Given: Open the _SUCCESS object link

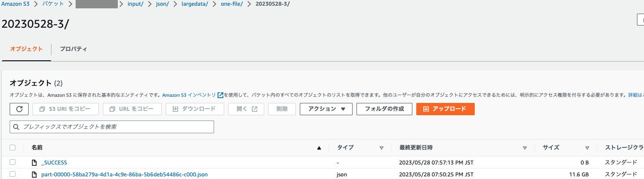Looking at the screenshot, I should [x=54, y=163].
